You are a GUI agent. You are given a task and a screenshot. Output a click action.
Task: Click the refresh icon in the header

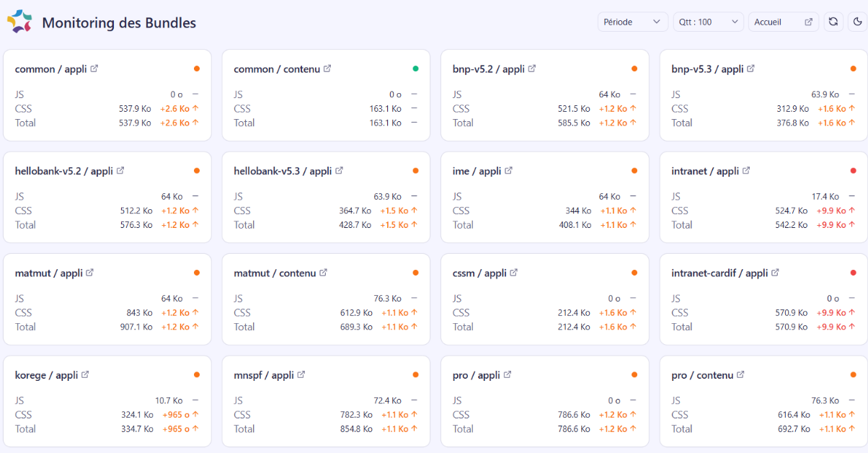tap(833, 22)
